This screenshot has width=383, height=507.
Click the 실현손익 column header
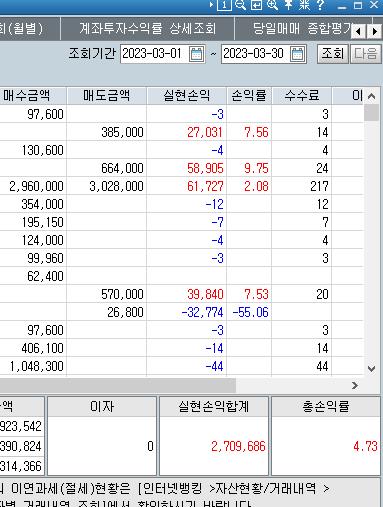click(187, 96)
